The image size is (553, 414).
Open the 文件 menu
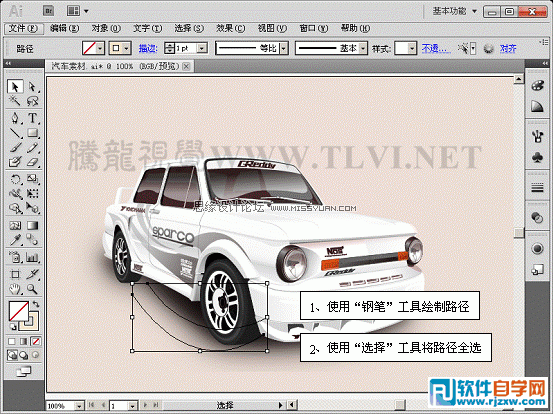(x=23, y=28)
